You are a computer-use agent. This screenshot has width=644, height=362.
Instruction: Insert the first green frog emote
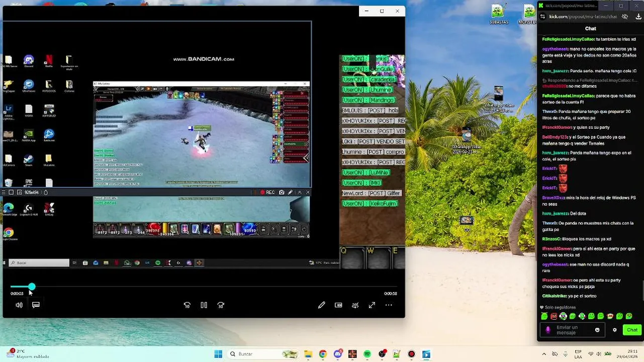[x=544, y=316]
